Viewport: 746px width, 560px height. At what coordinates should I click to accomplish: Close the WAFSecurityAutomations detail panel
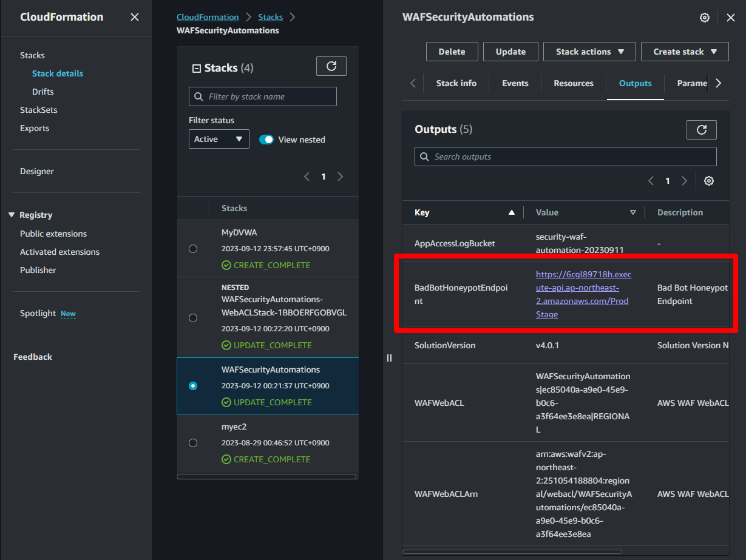click(x=731, y=18)
